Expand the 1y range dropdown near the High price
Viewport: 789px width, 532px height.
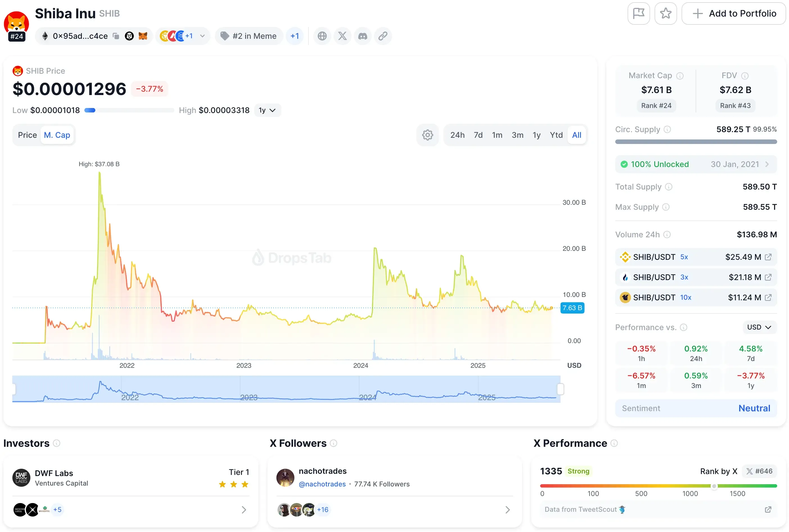(267, 110)
